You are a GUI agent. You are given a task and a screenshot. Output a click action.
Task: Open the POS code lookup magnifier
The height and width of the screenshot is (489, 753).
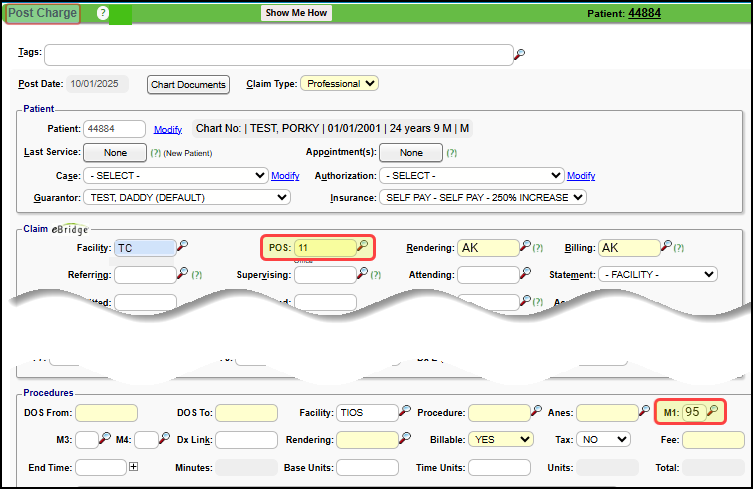(x=363, y=246)
